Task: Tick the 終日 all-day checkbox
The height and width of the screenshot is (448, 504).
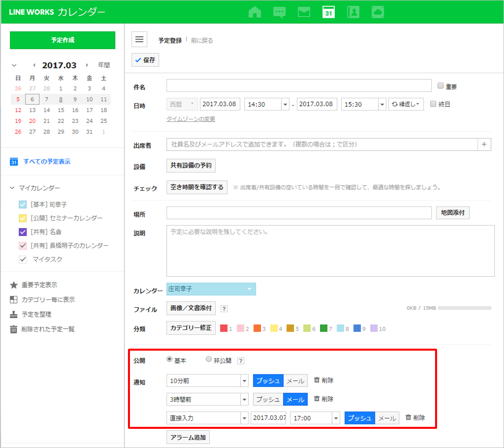Action: coord(433,104)
